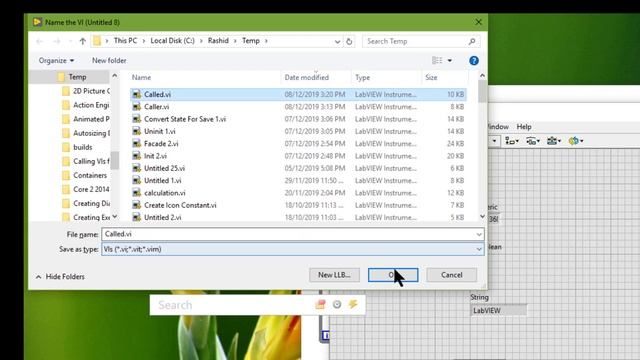Image resolution: width=640 pixels, height=360 pixels.
Task: Confirm with the OK button
Action: click(393, 275)
